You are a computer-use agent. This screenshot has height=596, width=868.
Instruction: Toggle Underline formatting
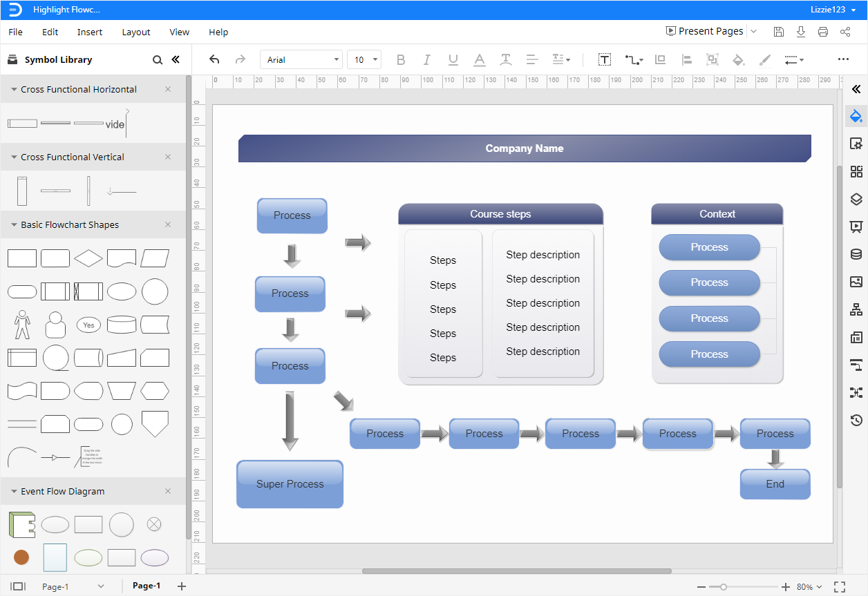(x=453, y=59)
